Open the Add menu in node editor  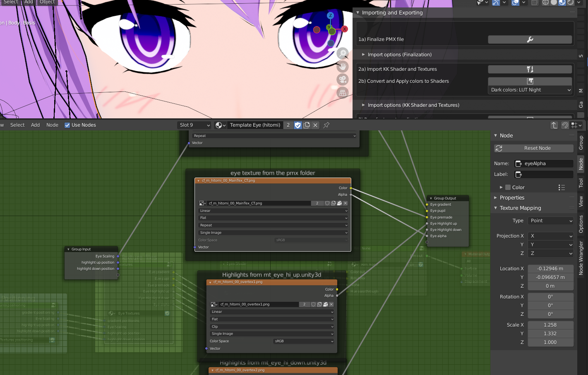36,125
